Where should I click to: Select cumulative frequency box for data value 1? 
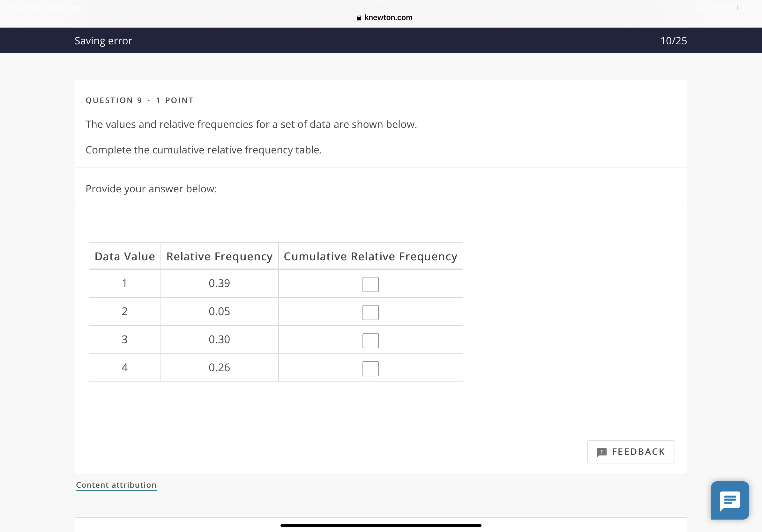click(370, 284)
